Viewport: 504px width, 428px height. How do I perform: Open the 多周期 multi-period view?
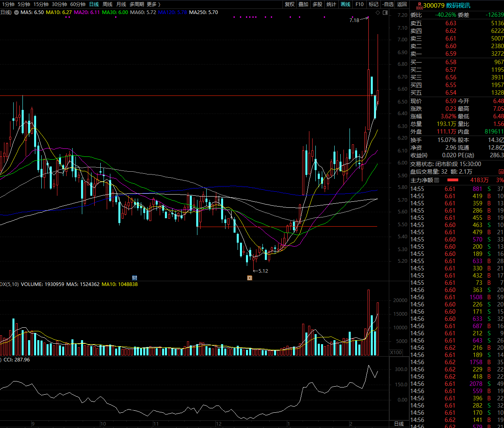(136, 4)
